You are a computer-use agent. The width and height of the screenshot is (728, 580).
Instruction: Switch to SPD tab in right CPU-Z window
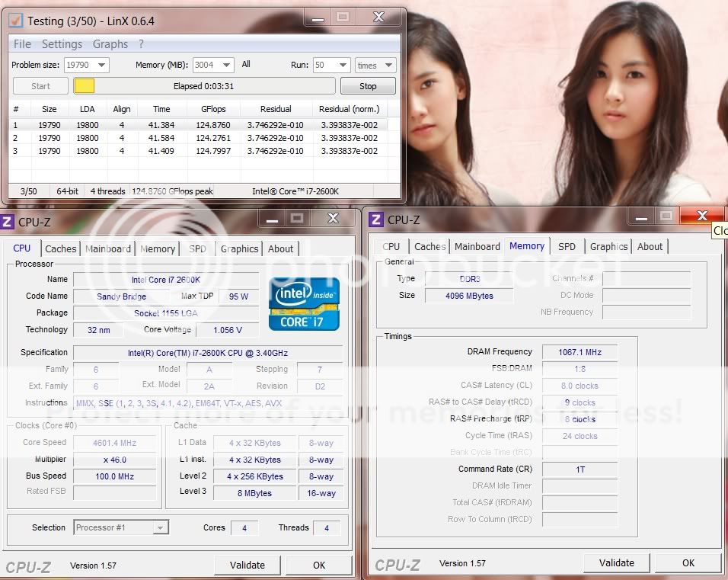567,246
